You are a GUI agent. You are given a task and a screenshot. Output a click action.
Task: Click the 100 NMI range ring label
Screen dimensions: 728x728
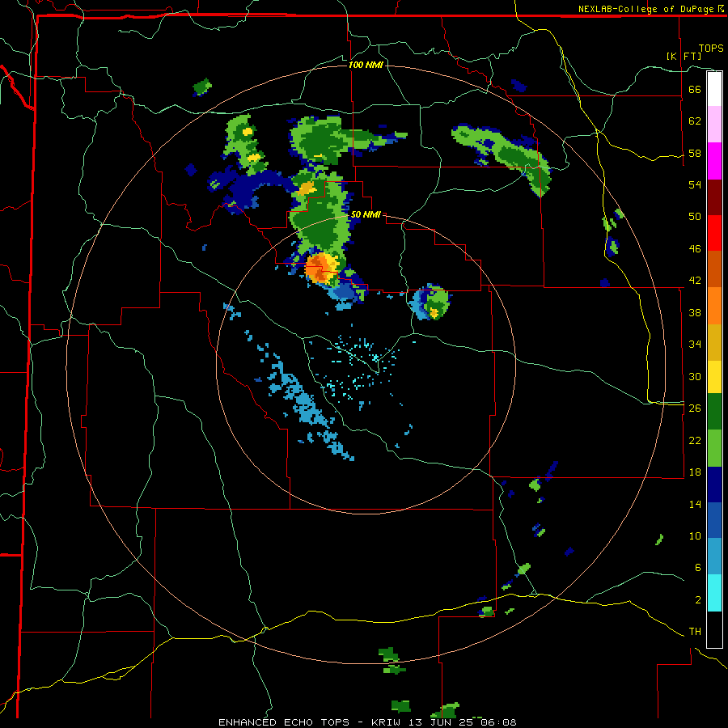366,65
